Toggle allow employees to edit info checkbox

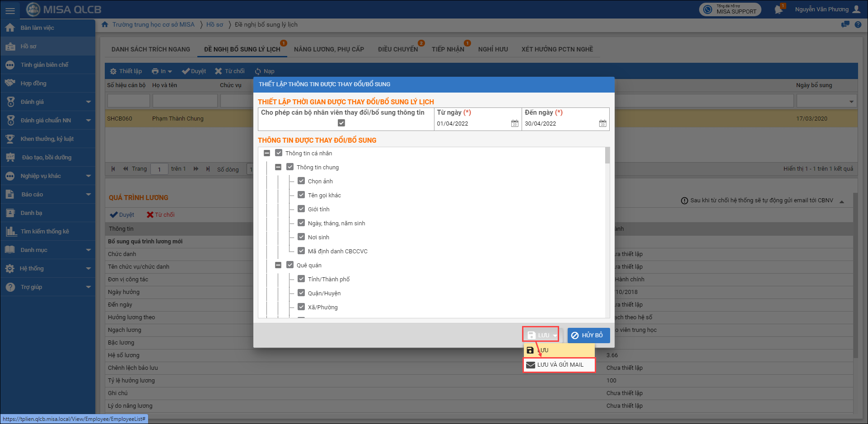341,123
